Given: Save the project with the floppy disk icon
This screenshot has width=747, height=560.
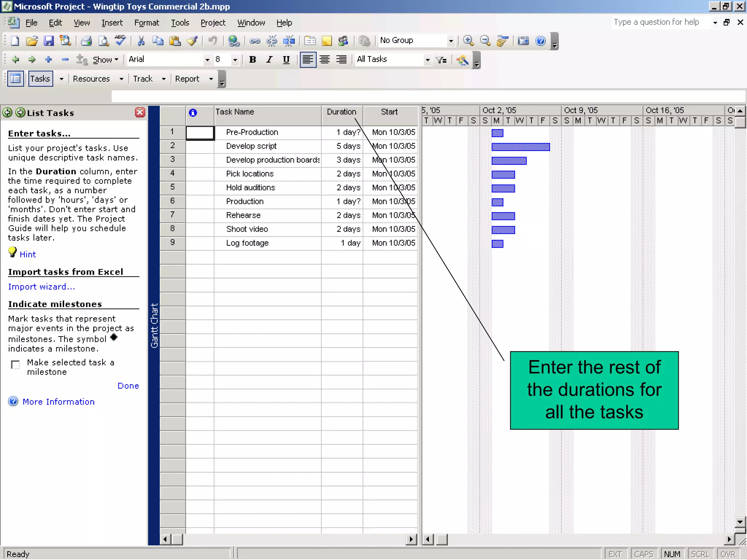Looking at the screenshot, I should (49, 40).
